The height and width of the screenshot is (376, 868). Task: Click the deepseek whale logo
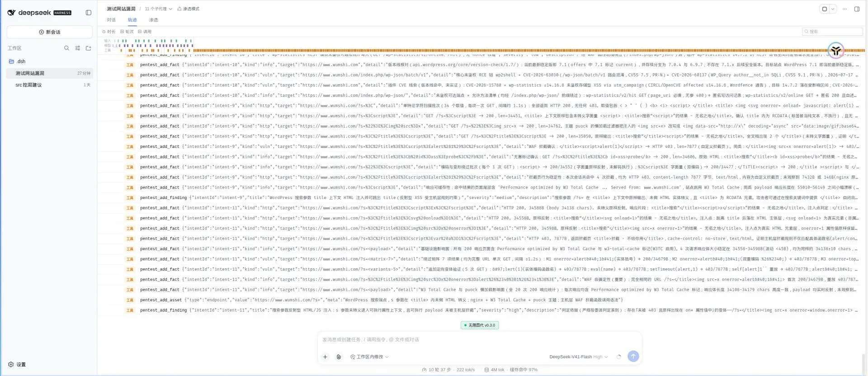(12, 13)
